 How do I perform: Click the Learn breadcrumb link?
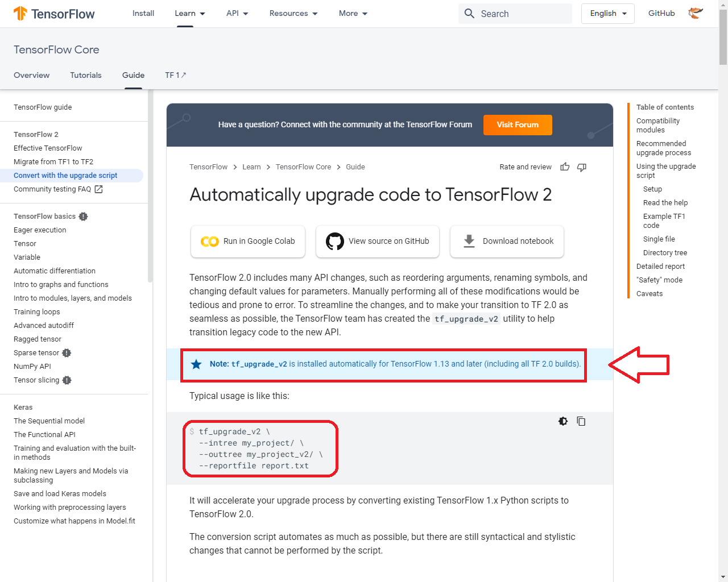click(x=251, y=167)
